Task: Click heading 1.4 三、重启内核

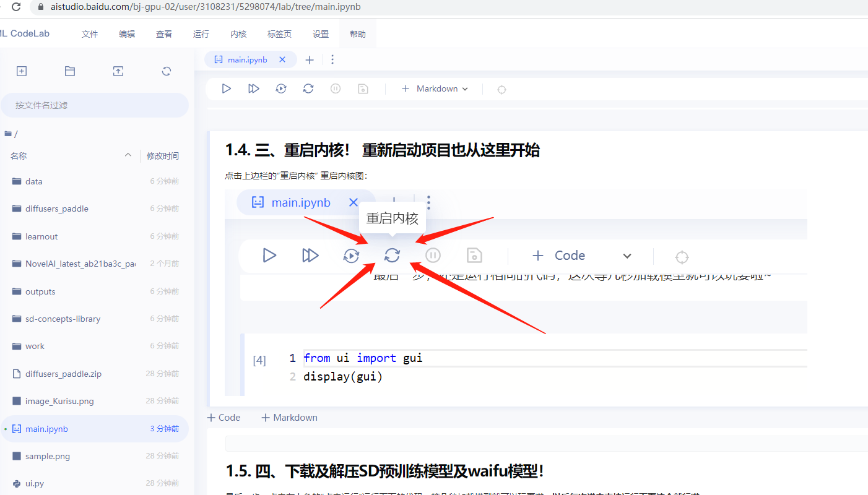Action: pos(383,150)
